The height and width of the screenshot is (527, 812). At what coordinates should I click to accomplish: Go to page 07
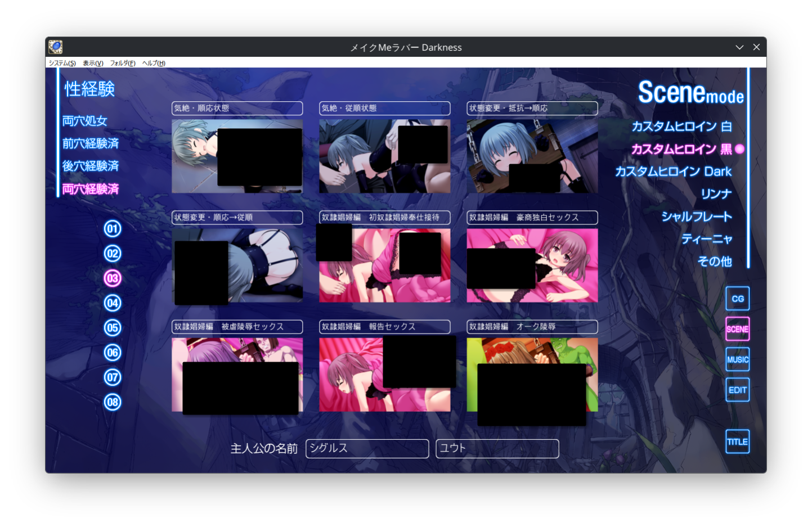point(113,377)
